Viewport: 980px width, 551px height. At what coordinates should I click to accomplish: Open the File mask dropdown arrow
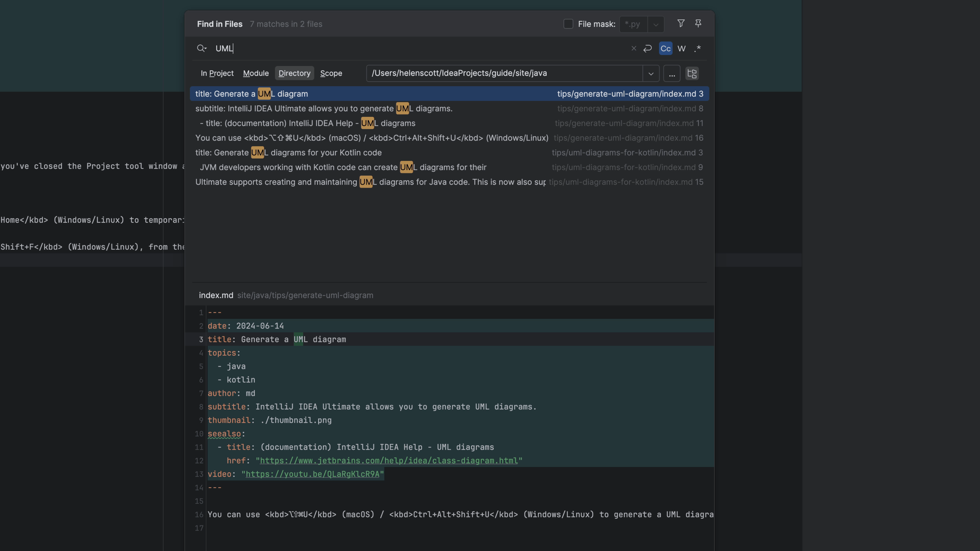pyautogui.click(x=655, y=24)
